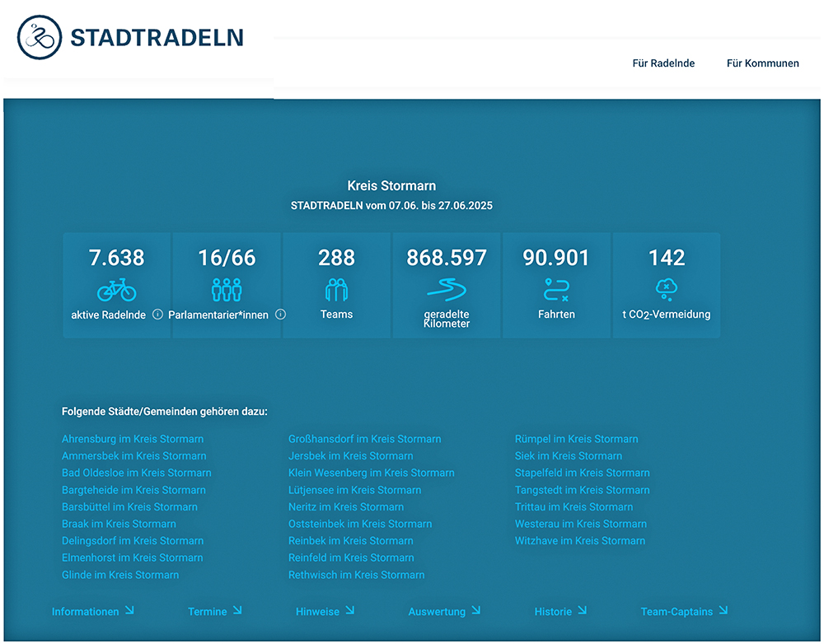This screenshot has width=824, height=644.
Task: Open Ahrensburg im Kreis Stormarn
Action: tap(133, 439)
